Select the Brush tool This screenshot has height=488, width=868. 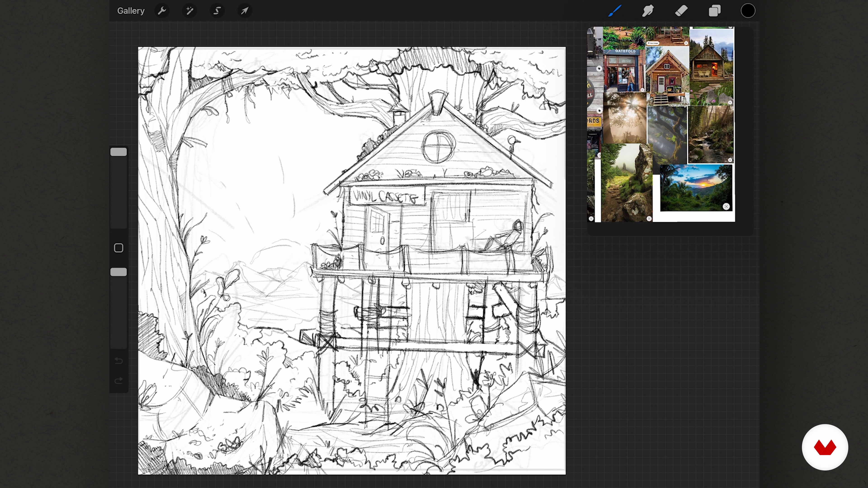615,11
